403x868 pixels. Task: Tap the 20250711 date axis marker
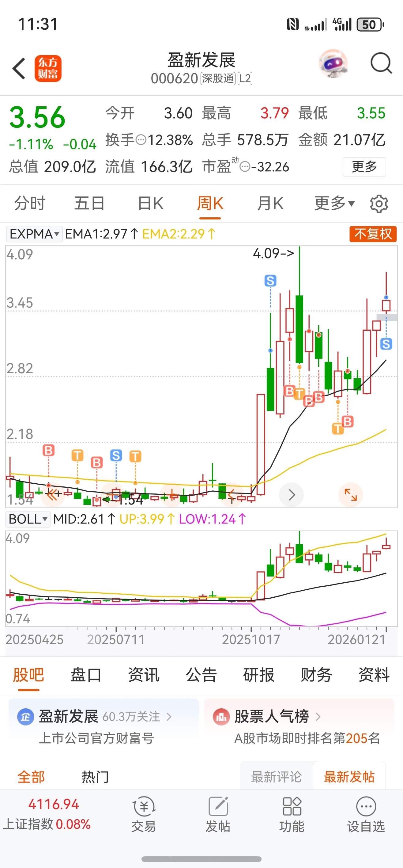[116, 640]
